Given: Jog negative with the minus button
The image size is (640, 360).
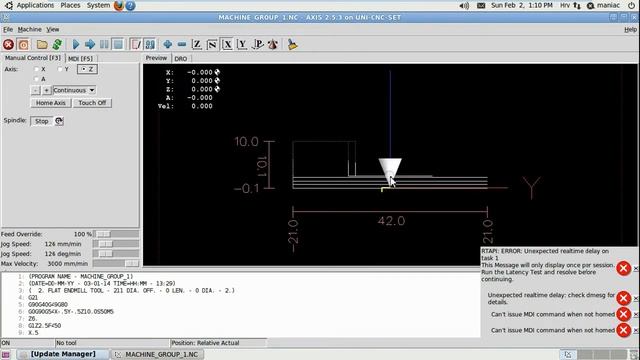Looking at the screenshot, I should (x=36, y=90).
